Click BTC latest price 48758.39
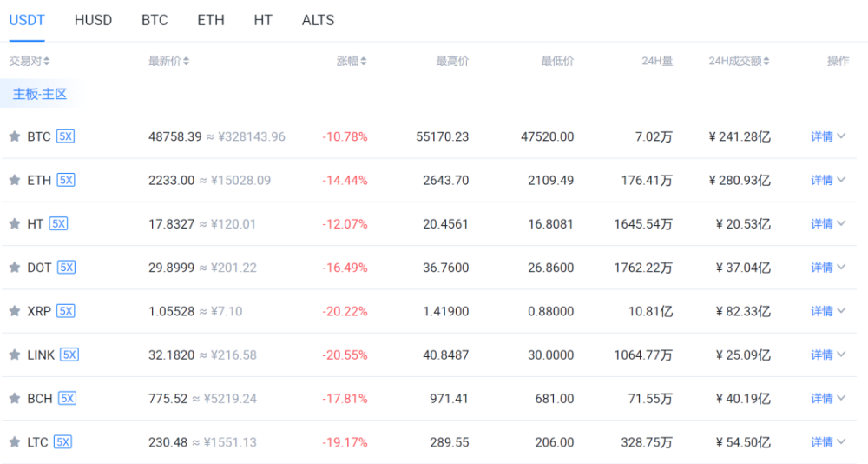The width and height of the screenshot is (868, 464). pos(175,136)
